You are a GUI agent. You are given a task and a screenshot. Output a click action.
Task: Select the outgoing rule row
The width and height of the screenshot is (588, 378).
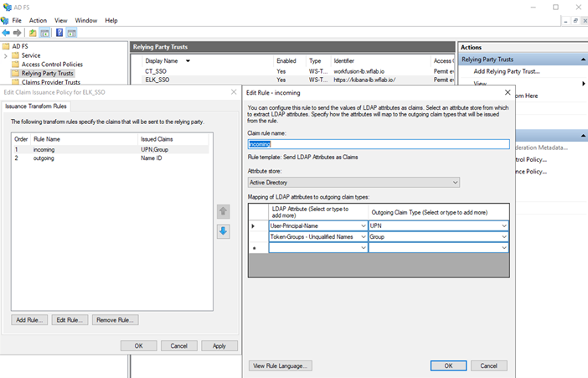(x=111, y=158)
